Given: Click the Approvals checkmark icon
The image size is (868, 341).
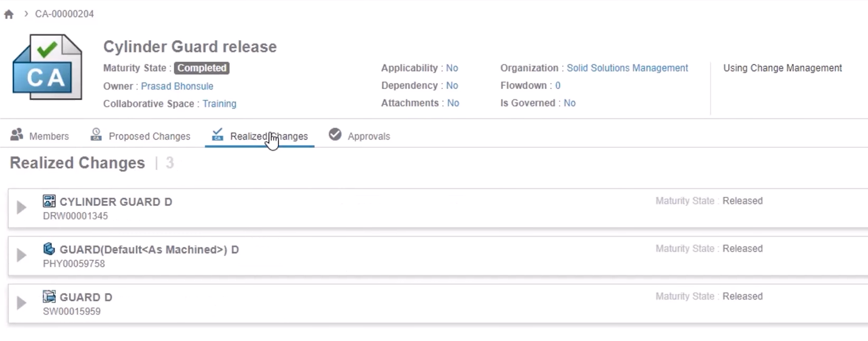Looking at the screenshot, I should [x=335, y=135].
